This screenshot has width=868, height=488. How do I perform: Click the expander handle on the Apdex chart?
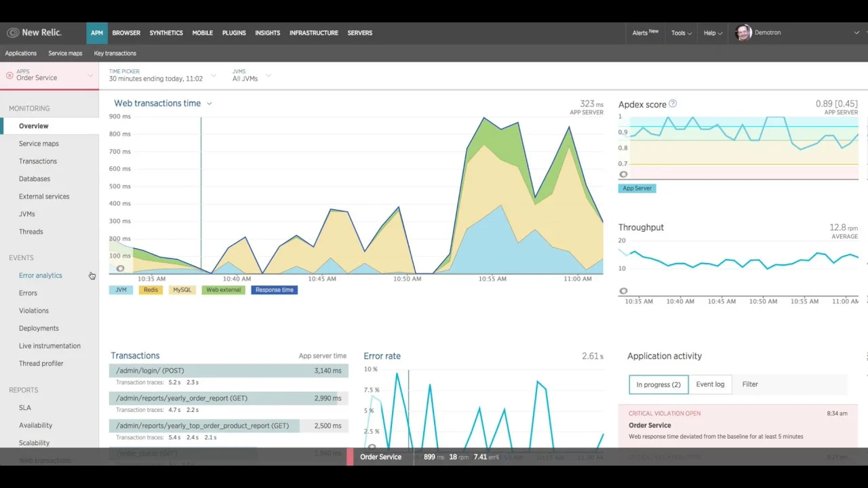coord(624,174)
